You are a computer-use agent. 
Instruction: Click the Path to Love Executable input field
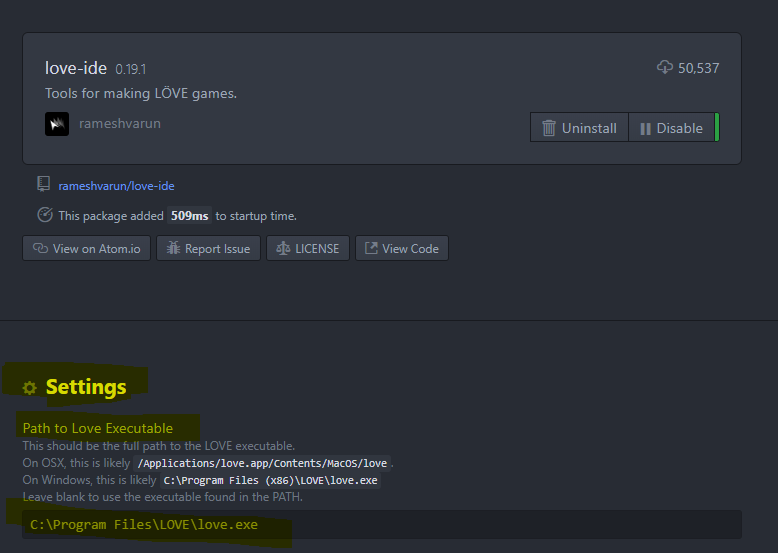[x=382, y=524]
